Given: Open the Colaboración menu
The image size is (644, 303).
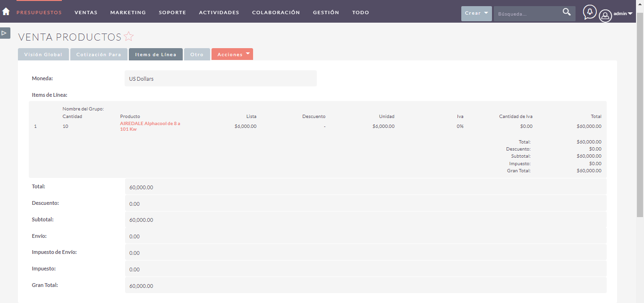Looking at the screenshot, I should point(276,13).
